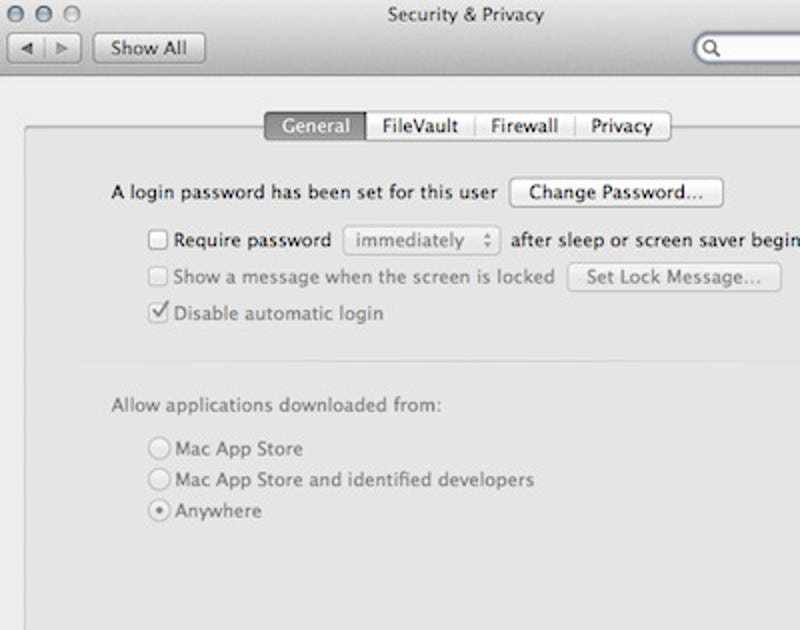
Task: Enable the Require password checkbox
Action: click(x=158, y=240)
